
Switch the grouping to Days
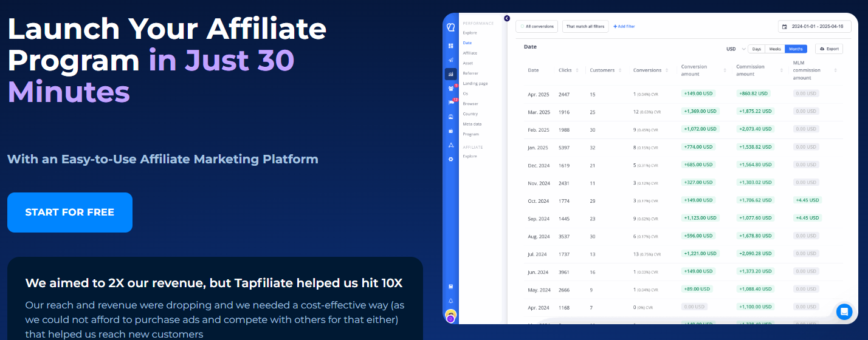[757, 49]
